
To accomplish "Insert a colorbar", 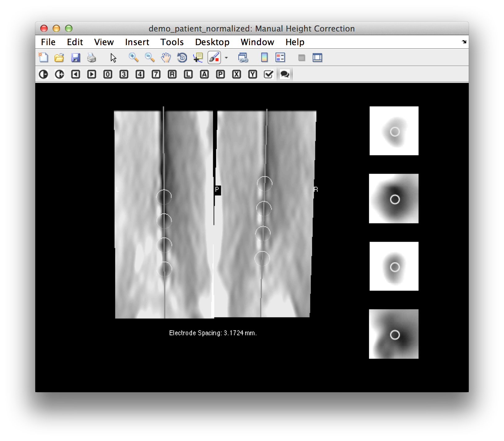I will tap(265, 58).
